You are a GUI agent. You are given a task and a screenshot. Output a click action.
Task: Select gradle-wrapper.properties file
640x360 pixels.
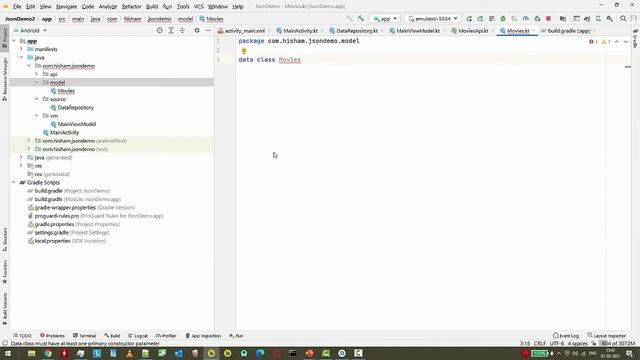pos(81,208)
